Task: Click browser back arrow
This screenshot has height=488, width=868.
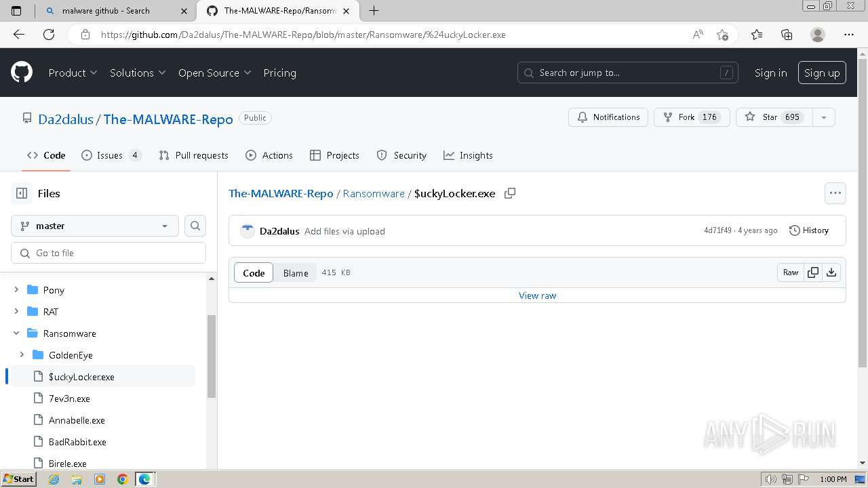Action: 19,35
